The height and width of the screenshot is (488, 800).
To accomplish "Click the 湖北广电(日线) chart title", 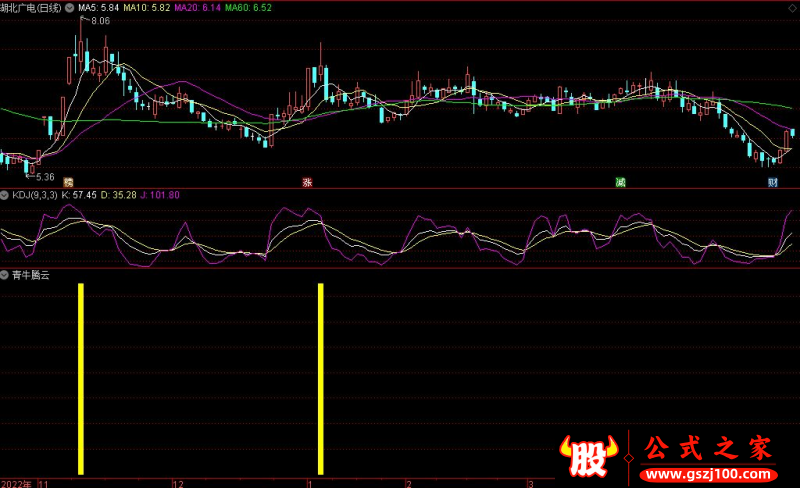I will 31,8.
